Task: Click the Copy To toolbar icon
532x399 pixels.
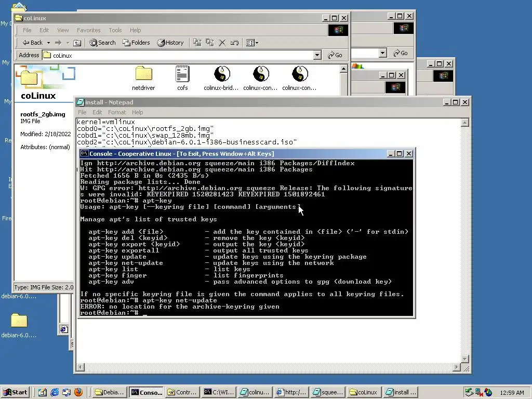Action: pyautogui.click(x=210, y=43)
